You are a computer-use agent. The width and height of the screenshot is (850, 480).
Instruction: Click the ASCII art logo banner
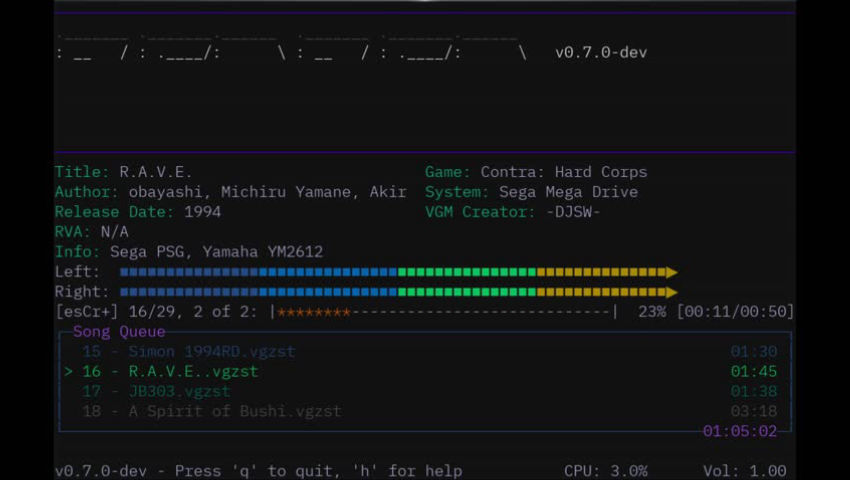[292, 48]
